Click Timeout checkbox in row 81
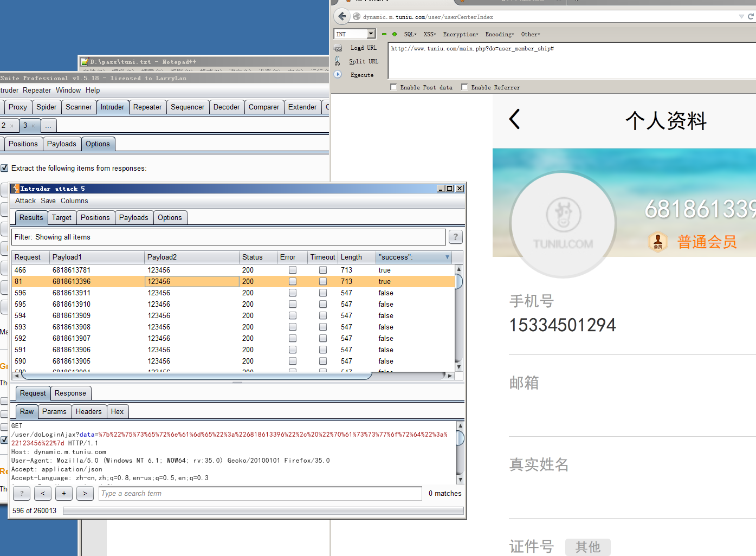The width and height of the screenshot is (756, 556). pos(323,281)
